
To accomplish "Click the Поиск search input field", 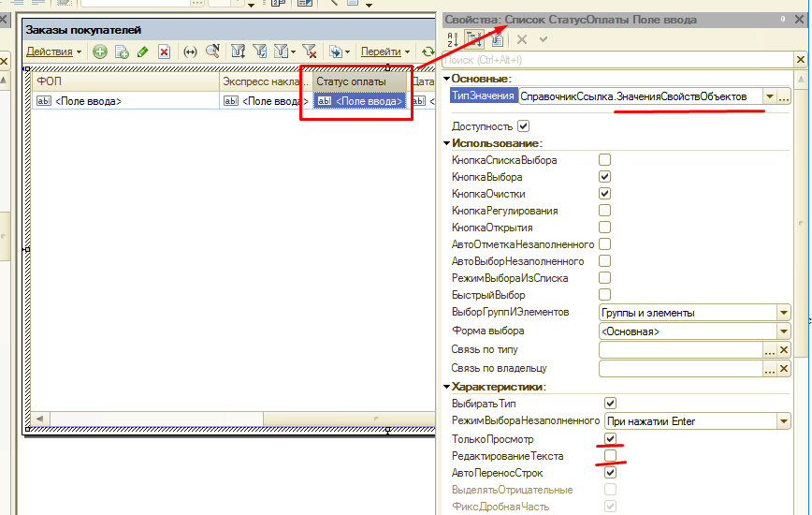I will coord(617,60).
